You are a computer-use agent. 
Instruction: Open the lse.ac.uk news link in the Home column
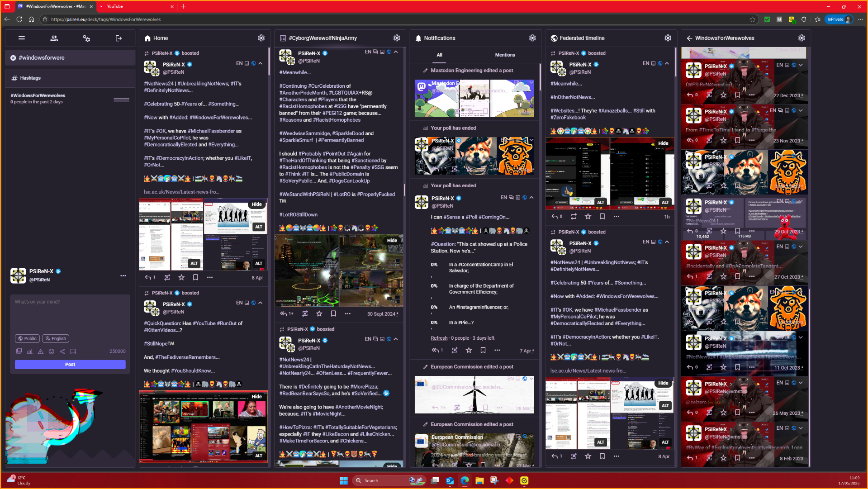[x=181, y=192]
